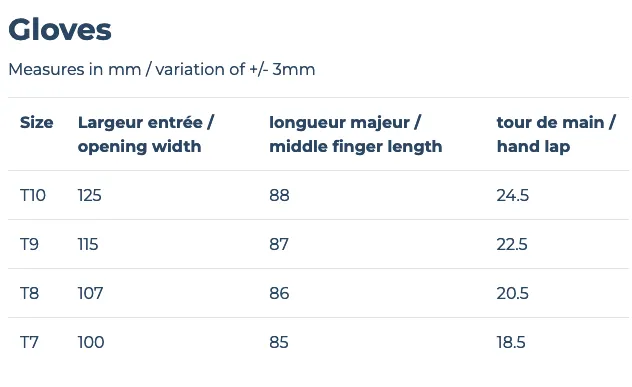Select the T10 size row label
This screenshot has height=387, width=632.
point(33,195)
